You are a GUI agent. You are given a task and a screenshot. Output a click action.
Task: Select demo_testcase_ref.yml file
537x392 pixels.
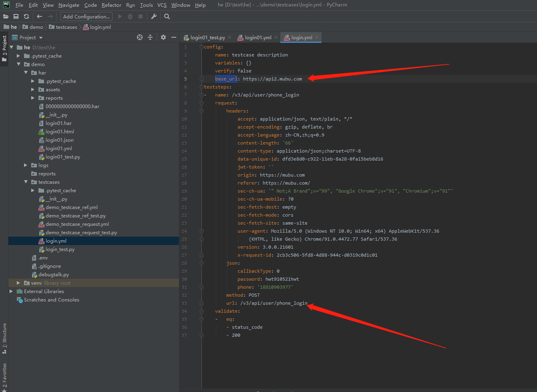click(71, 207)
